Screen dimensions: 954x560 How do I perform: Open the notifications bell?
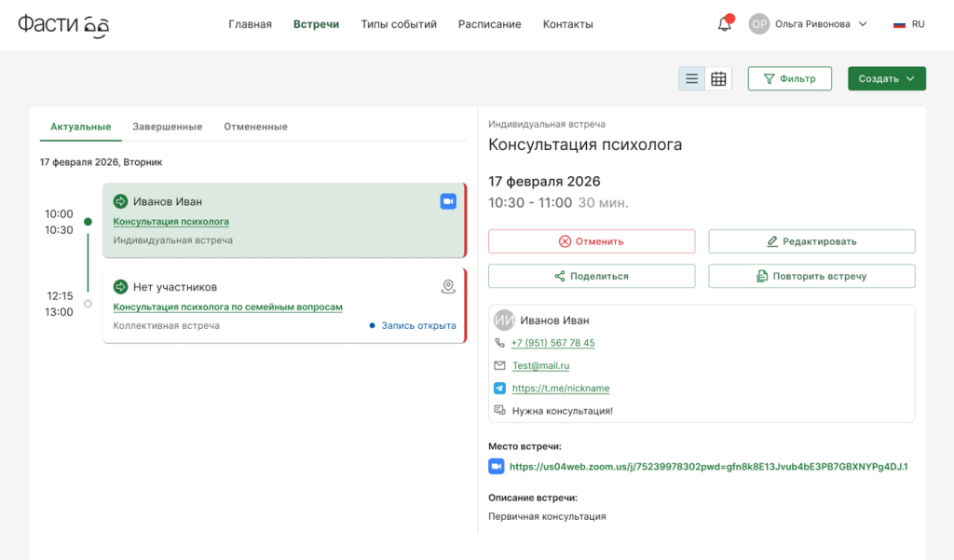click(725, 23)
